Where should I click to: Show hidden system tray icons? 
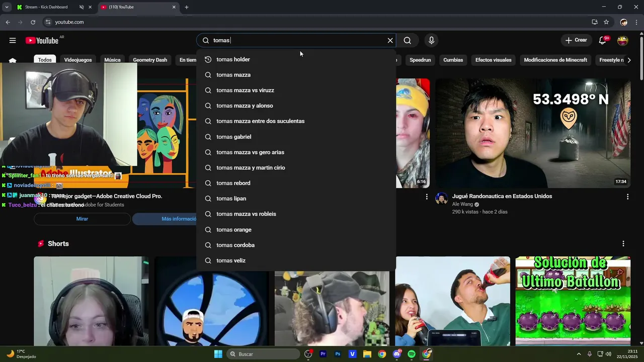(579, 354)
